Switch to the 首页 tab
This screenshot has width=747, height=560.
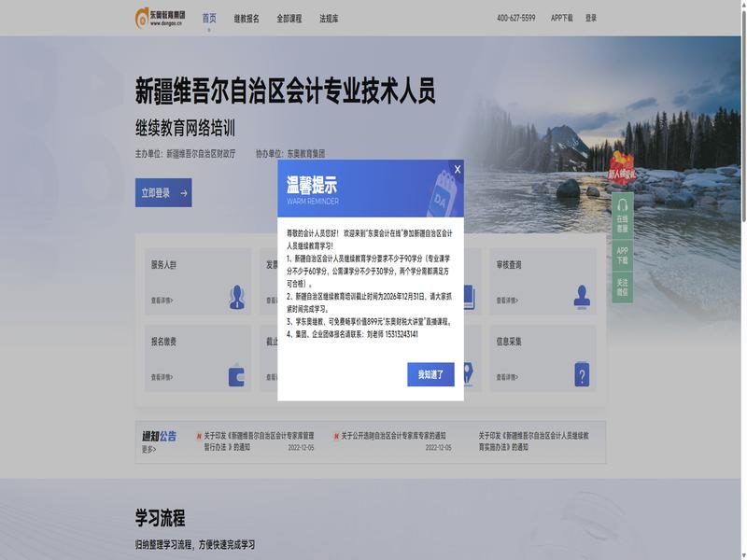coord(209,18)
